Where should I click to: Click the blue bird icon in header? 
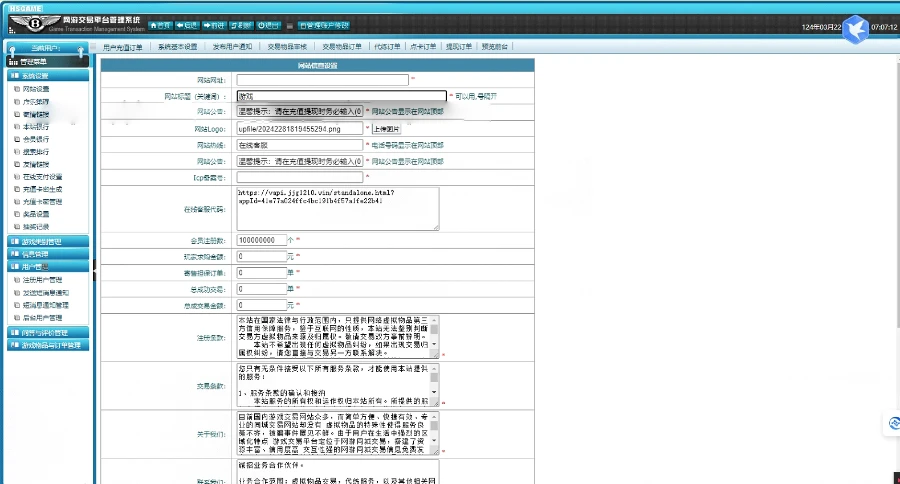coord(853,29)
